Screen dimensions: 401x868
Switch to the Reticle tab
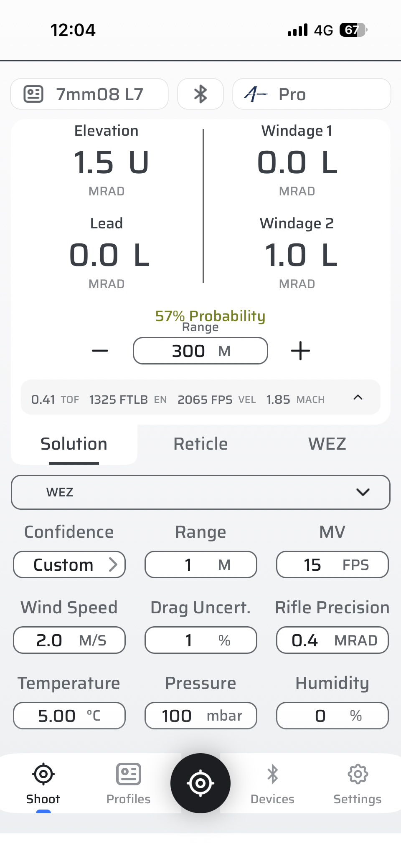pyautogui.click(x=200, y=444)
